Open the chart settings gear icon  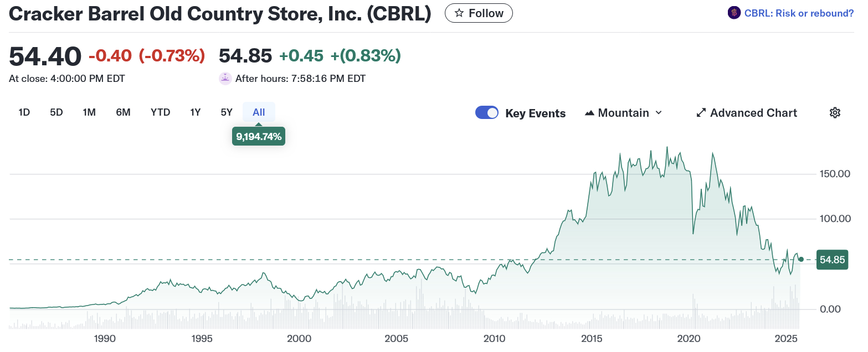[x=835, y=113]
